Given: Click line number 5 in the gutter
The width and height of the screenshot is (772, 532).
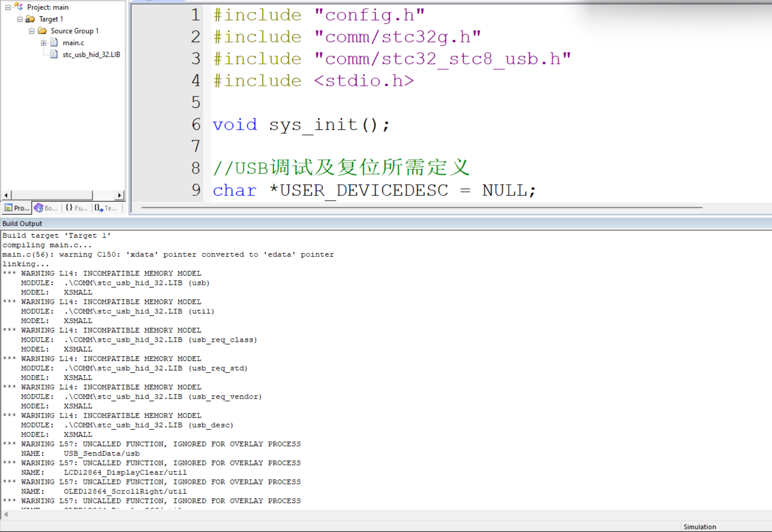Looking at the screenshot, I should tap(196, 103).
